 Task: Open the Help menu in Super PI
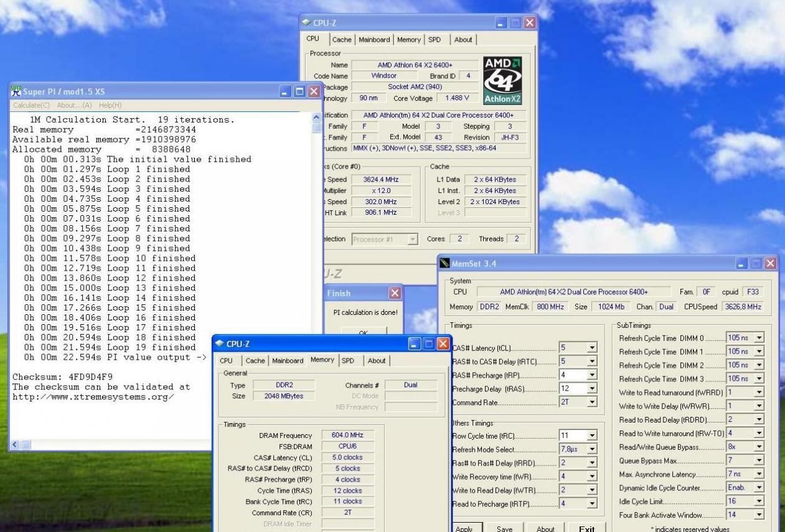click(x=110, y=105)
